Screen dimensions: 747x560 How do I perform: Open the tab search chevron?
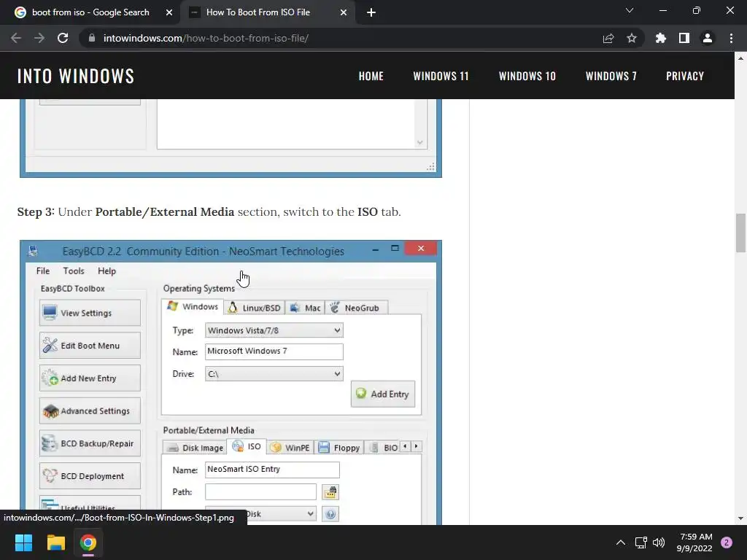630,10
